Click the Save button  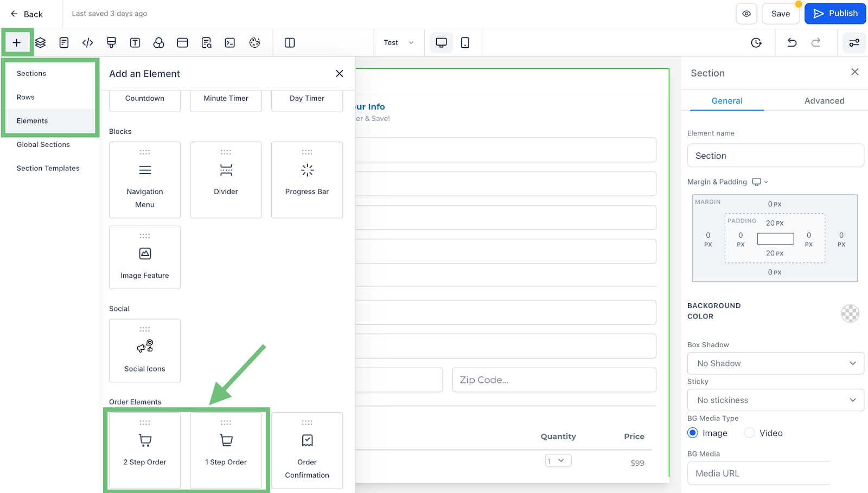coord(781,14)
